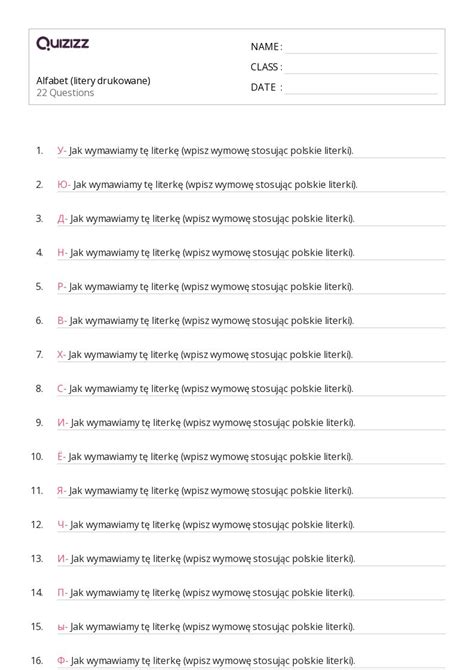
Task: Click the letter Х in question 7
Action: [x=60, y=355]
